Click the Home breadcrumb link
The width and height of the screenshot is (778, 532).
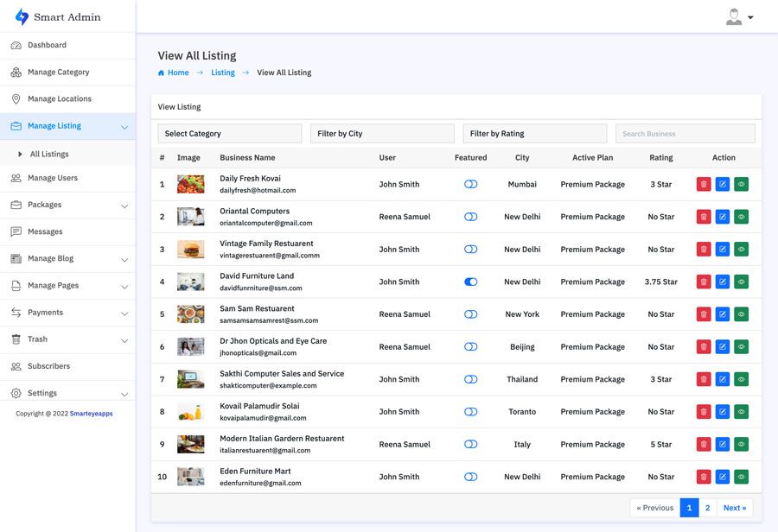point(177,73)
